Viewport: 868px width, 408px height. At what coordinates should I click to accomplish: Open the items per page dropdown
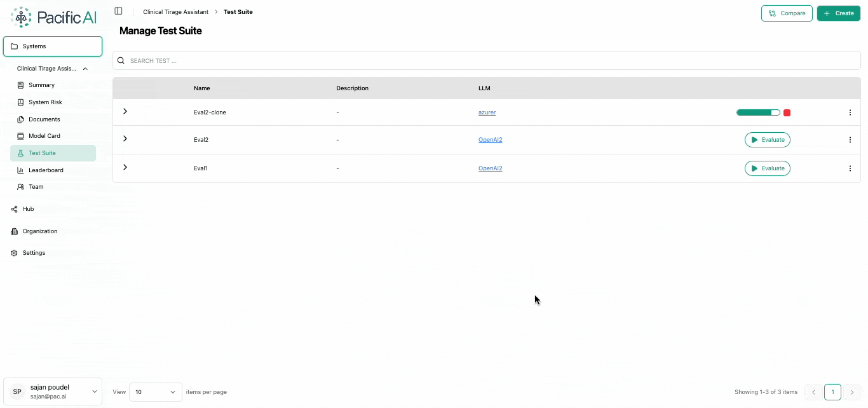155,392
